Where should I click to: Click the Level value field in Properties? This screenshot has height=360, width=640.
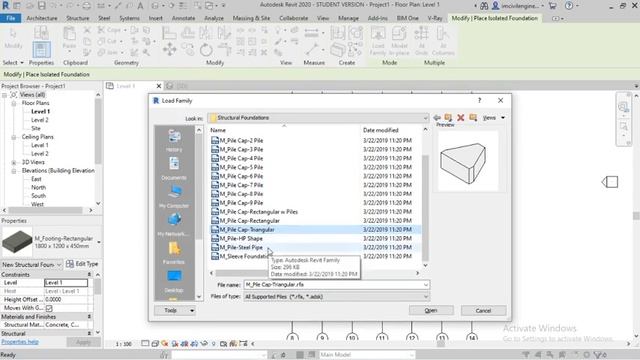[66, 282]
